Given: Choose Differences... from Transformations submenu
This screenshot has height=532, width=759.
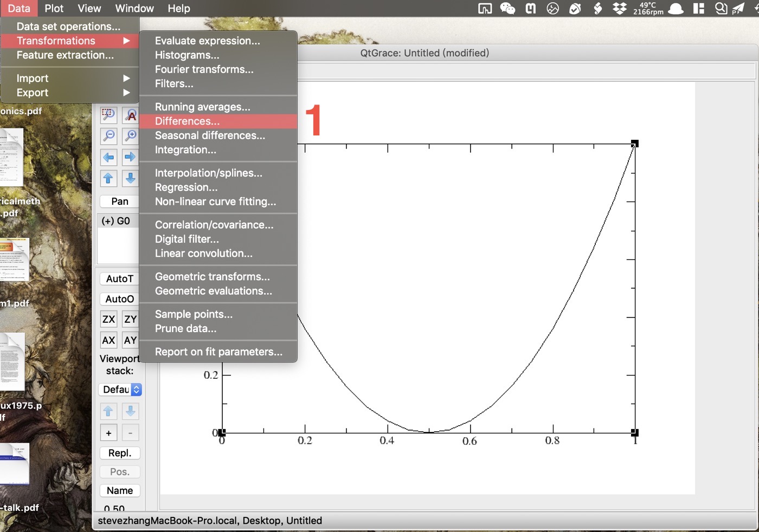Looking at the screenshot, I should 187,121.
